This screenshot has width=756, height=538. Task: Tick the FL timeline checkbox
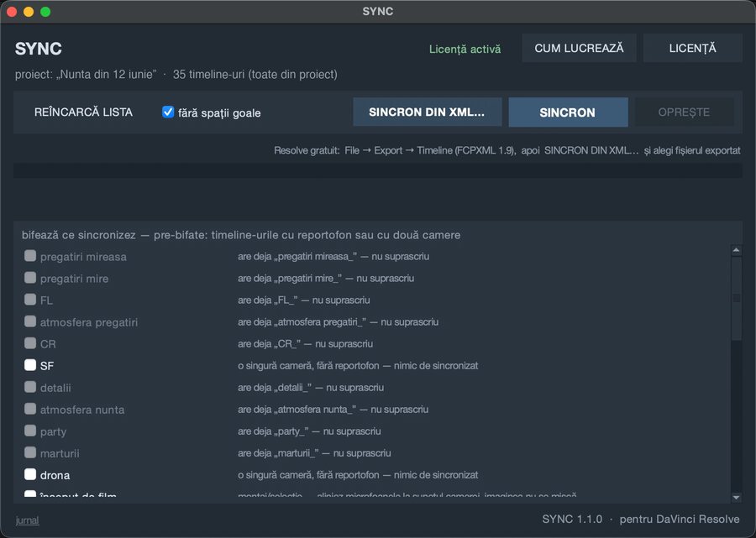coord(30,299)
